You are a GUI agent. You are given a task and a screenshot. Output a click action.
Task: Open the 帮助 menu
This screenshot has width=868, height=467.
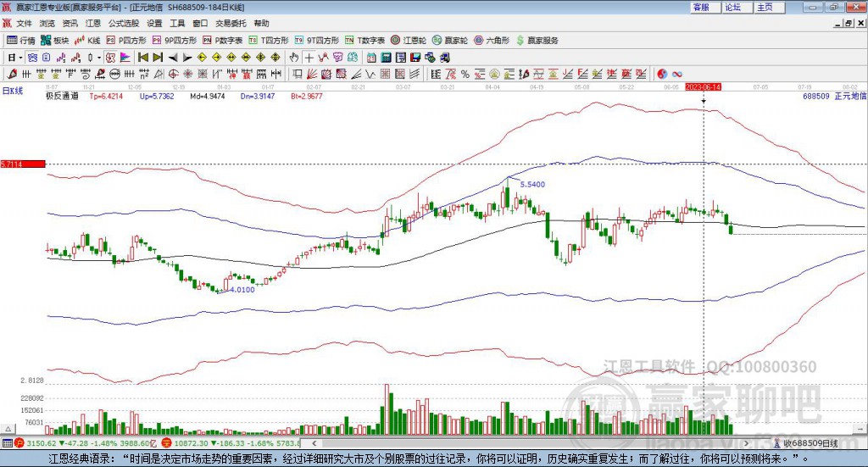(x=261, y=23)
